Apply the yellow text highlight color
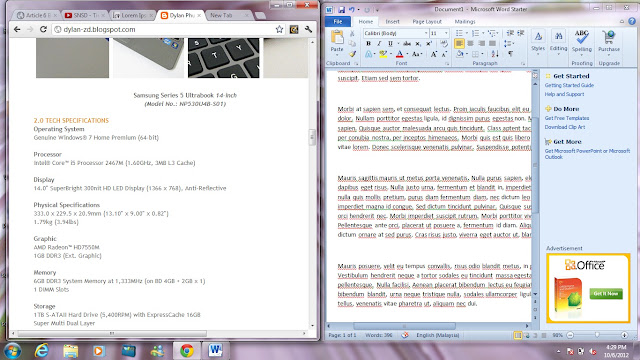This screenshot has width=640, height=360. tap(382, 54)
